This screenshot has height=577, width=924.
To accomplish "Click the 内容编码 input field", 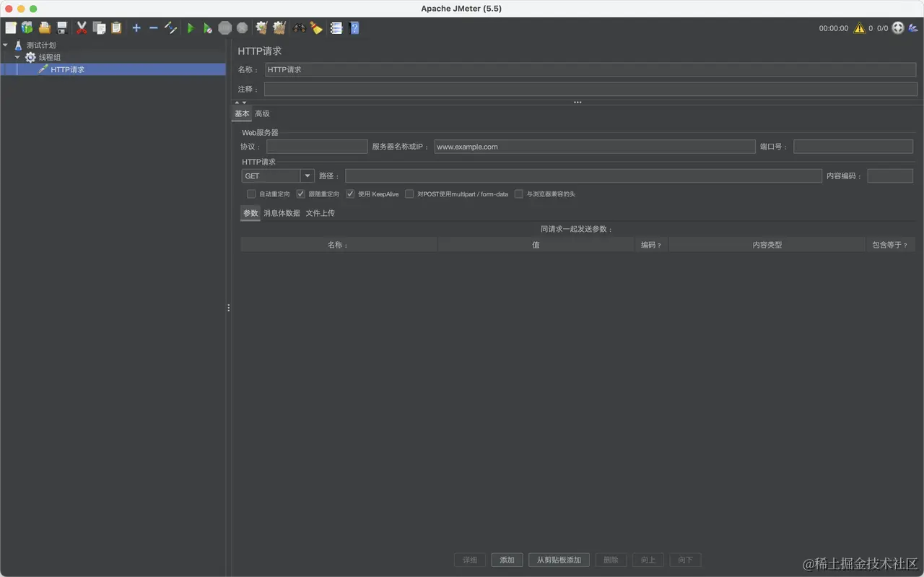I will (890, 176).
